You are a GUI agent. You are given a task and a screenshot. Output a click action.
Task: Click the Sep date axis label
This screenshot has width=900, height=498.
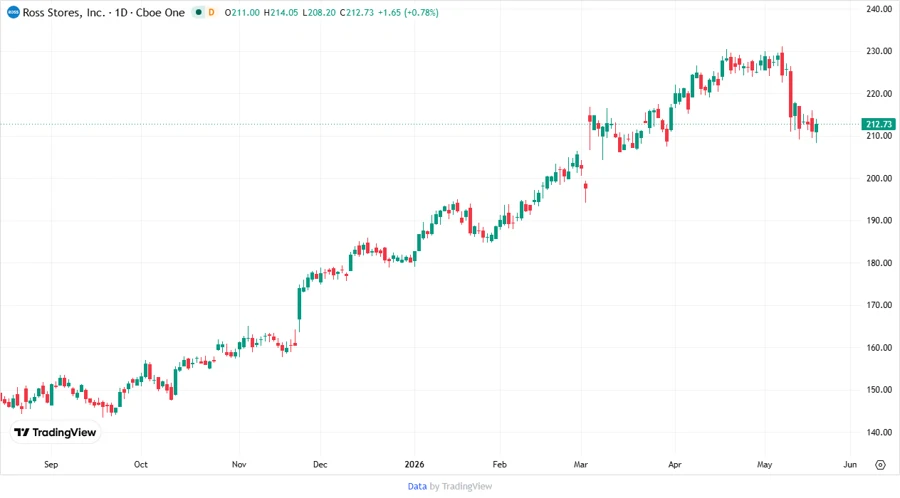51,465
